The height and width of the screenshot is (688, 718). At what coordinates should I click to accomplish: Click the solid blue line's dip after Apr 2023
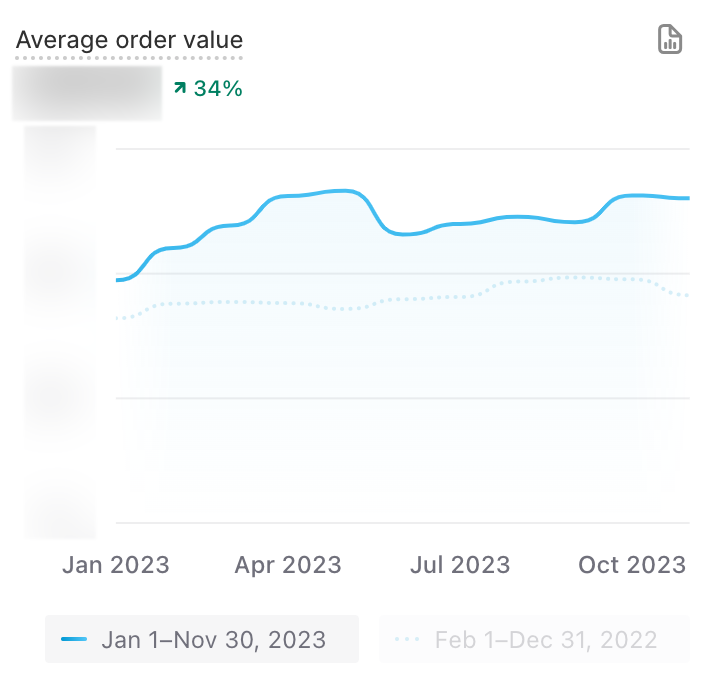pyautogui.click(x=403, y=234)
